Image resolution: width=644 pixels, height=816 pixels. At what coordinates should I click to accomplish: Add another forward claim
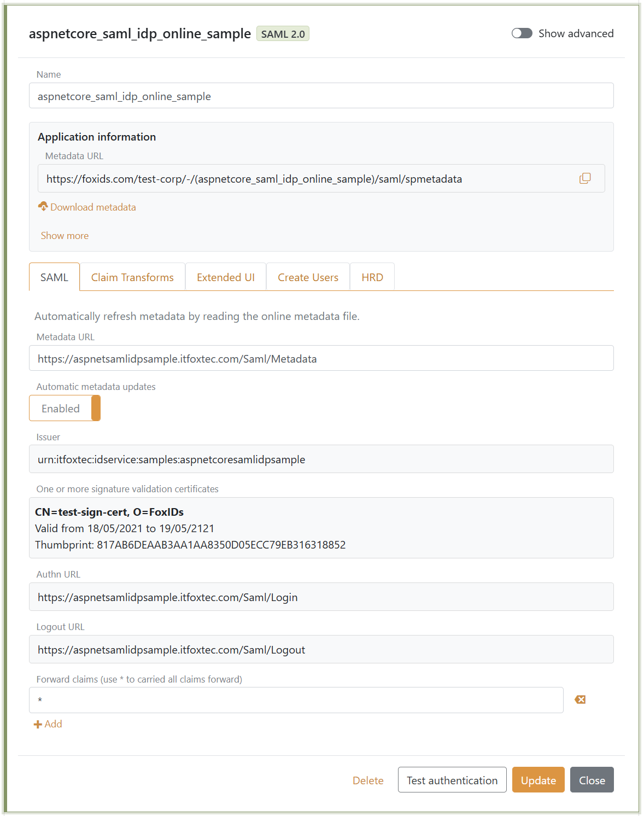48,724
